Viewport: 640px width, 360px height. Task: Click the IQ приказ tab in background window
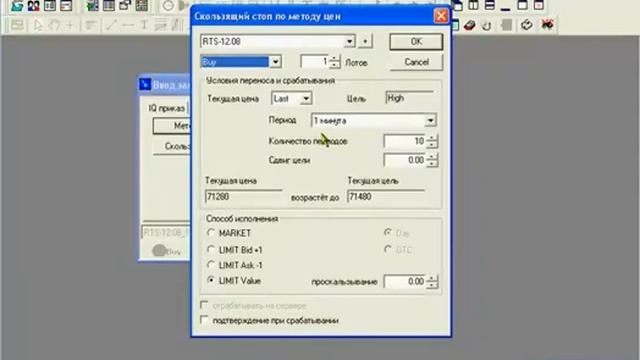tap(167, 108)
